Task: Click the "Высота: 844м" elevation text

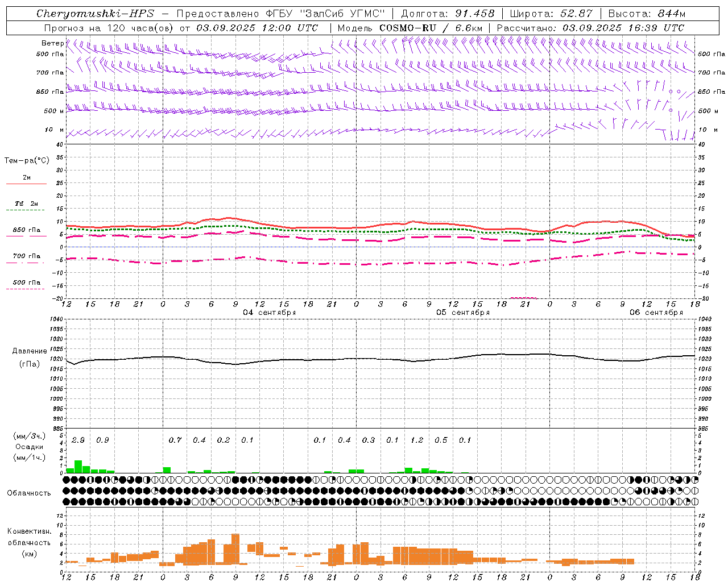Action: click(x=647, y=14)
